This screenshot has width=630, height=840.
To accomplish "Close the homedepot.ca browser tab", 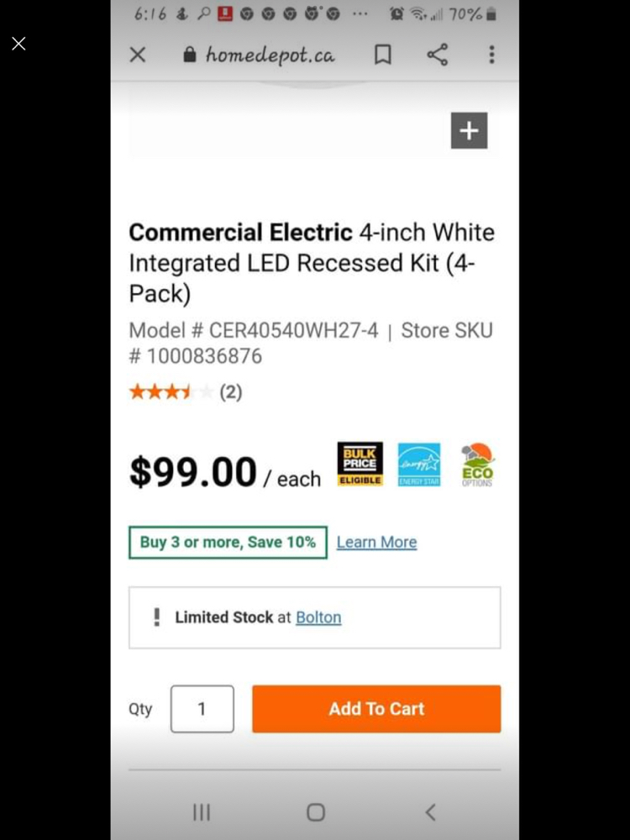I will click(x=138, y=54).
